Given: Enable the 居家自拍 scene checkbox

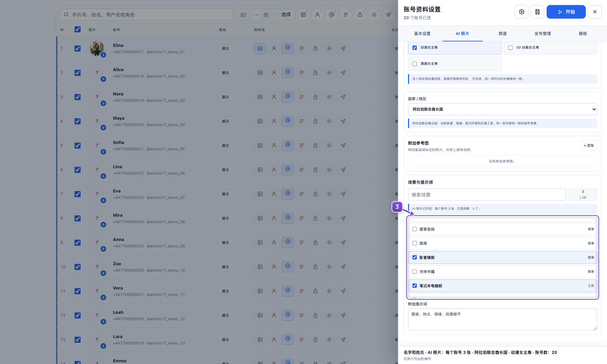Looking at the screenshot, I should [415, 229].
